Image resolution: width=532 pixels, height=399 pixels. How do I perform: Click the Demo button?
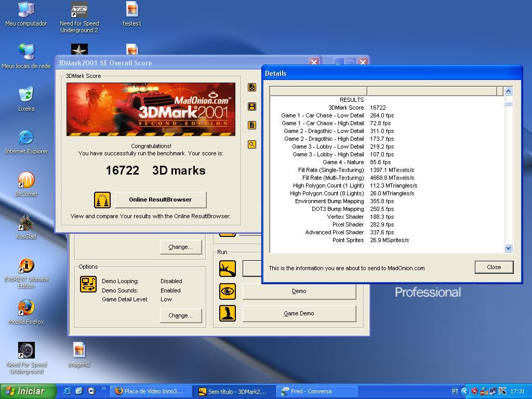tap(299, 291)
